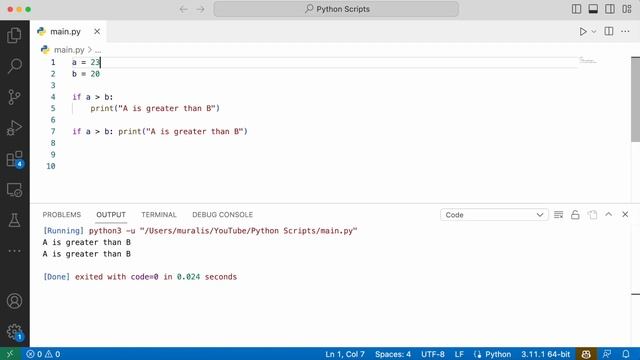Open editor More Actions menu
640x360 pixels.
[x=625, y=31]
